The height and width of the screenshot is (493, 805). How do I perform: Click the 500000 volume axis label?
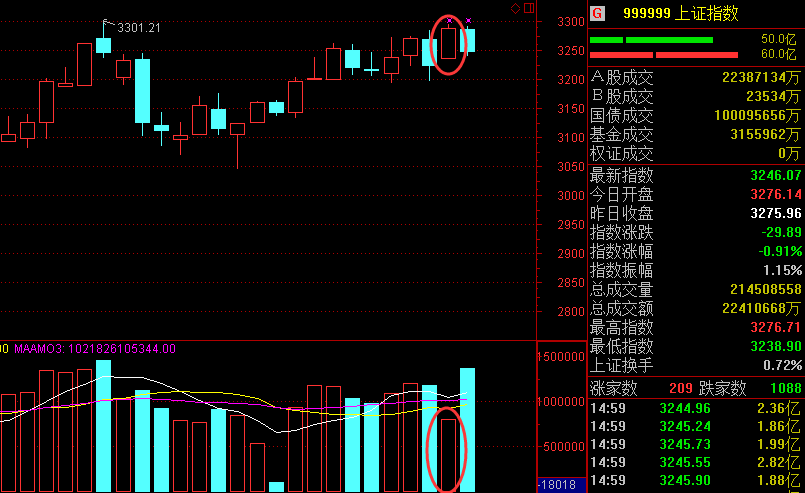pos(564,447)
